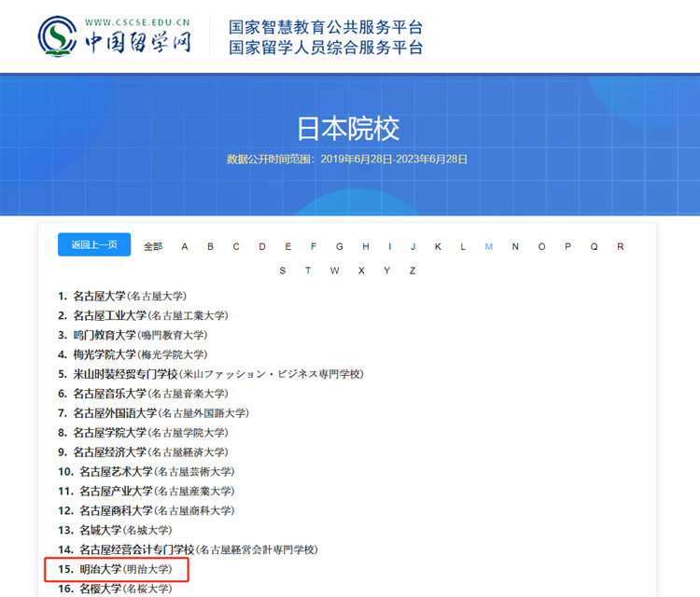Filter schools by letter E
The height and width of the screenshot is (597, 700).
pos(288,246)
